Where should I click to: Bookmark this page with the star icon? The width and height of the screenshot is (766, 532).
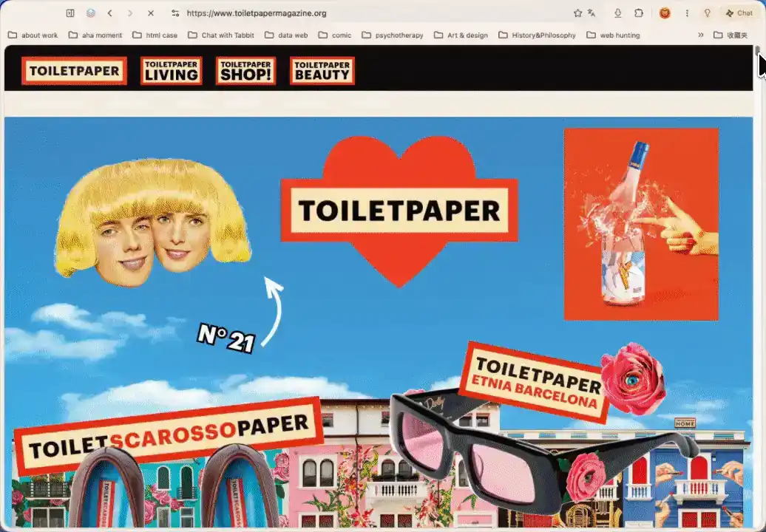point(578,13)
